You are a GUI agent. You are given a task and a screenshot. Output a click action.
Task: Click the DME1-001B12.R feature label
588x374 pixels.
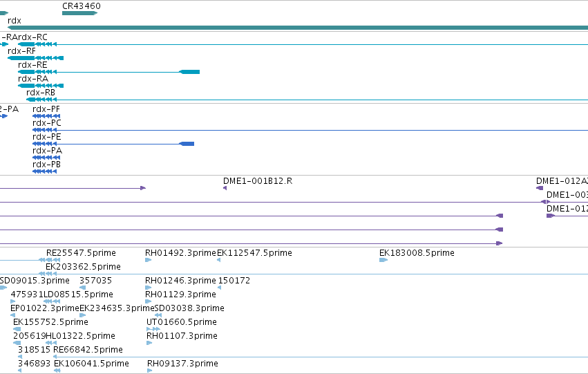tap(258, 181)
